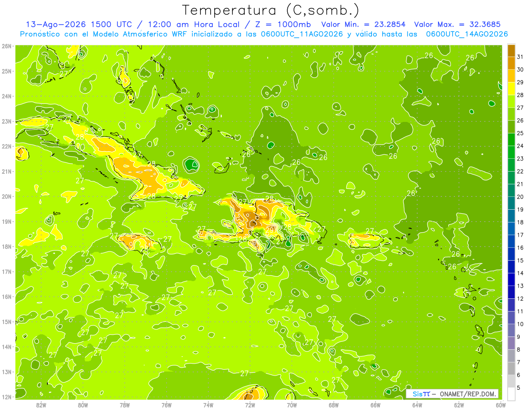Select the 'Valor Min. = 23.2854' text
Image resolution: width=532 pixels, height=411 pixels.
click(x=363, y=24)
